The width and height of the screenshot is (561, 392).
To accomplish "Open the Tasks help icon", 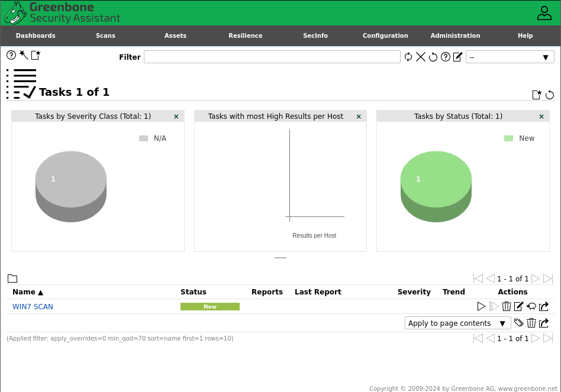I will (x=11, y=55).
